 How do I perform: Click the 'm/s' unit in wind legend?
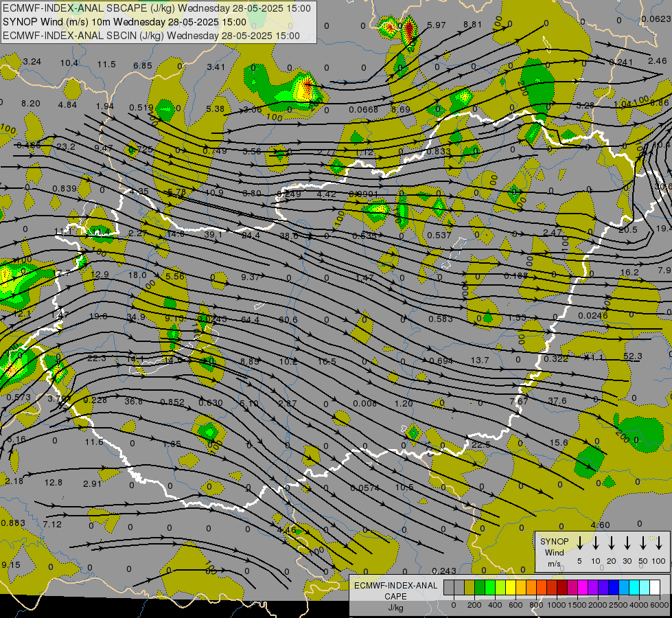click(x=554, y=564)
